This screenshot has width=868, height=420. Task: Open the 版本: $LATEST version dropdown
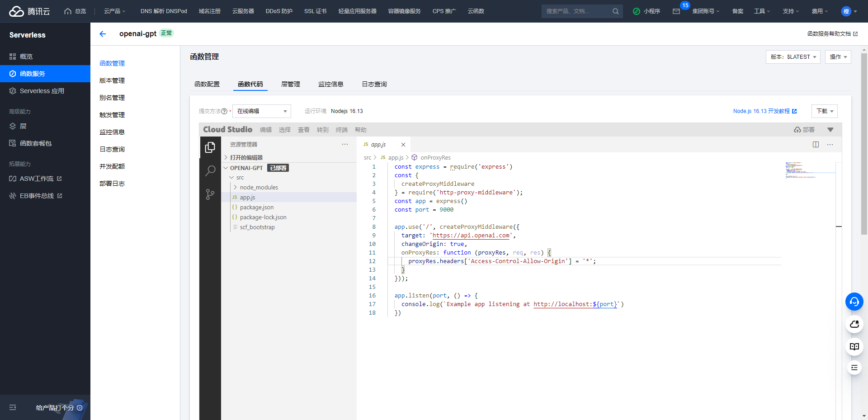coord(793,57)
